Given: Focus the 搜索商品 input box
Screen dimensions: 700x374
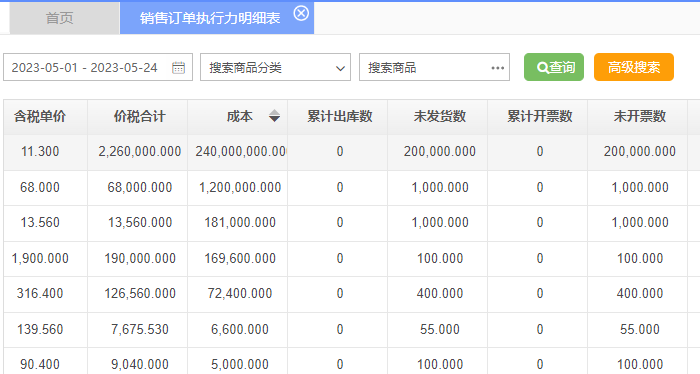Looking at the screenshot, I should pos(434,67).
